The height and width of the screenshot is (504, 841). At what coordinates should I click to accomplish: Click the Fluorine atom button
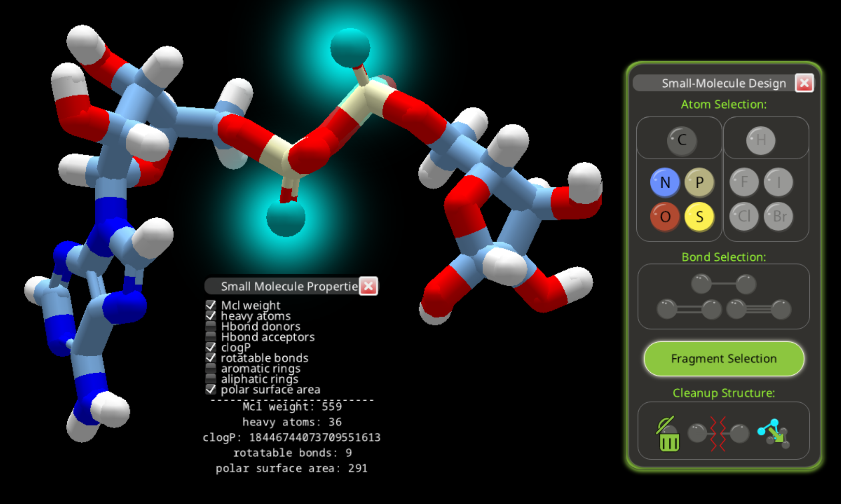(x=744, y=182)
